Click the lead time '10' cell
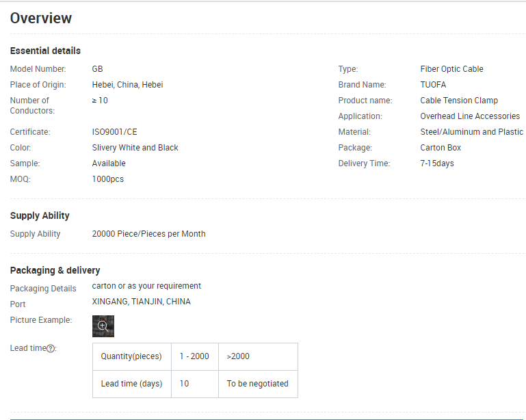The width and height of the screenshot is (526, 420). [x=194, y=384]
